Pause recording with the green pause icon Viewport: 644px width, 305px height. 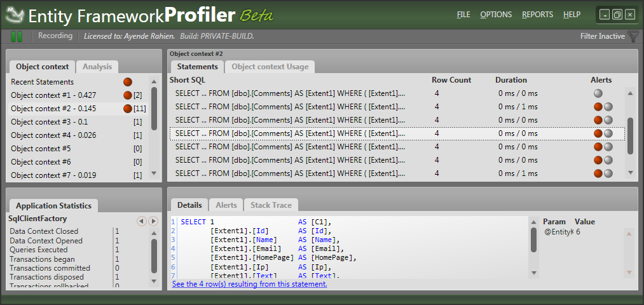pyautogui.click(x=17, y=36)
